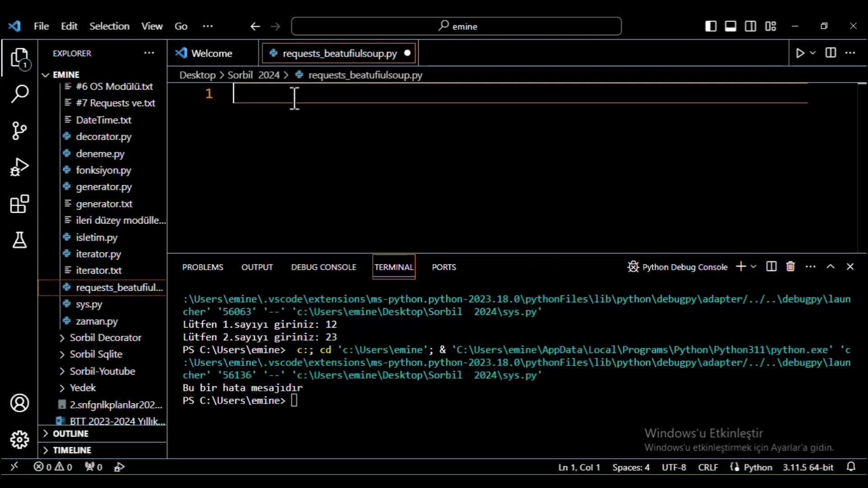The height and width of the screenshot is (488, 868).
Task: Open the Explorer view in the activity bar
Action: point(19,58)
